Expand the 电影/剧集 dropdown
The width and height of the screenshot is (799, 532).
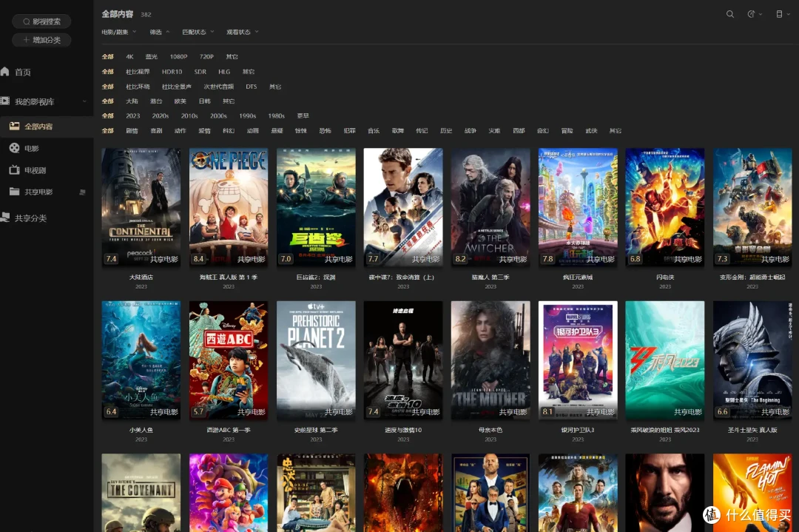(118, 32)
